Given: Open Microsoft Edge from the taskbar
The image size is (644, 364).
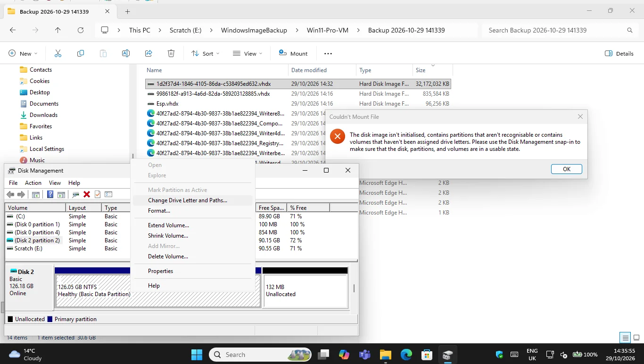Looking at the screenshot, I should click(406, 355).
